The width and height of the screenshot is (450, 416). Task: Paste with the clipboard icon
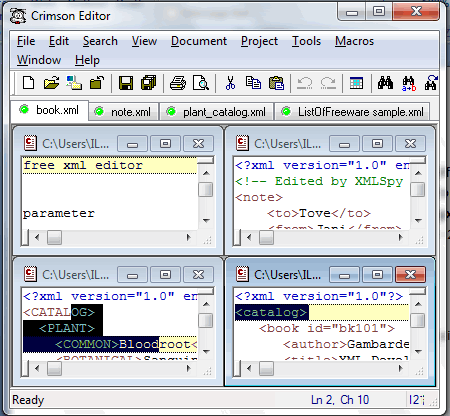[276, 83]
